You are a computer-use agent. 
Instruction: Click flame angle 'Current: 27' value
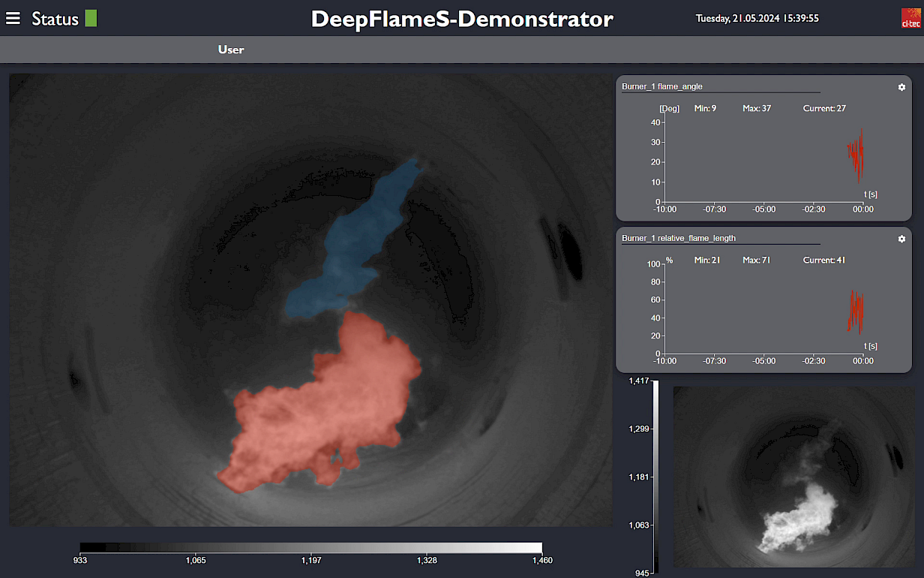824,109
